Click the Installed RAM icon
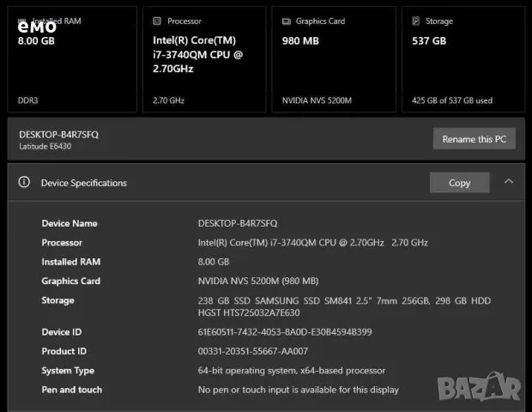 [x=21, y=21]
